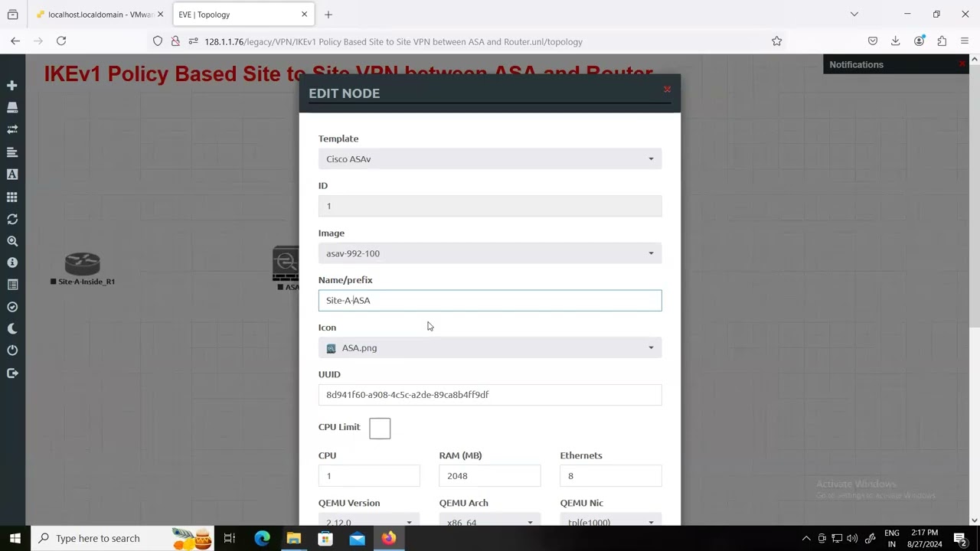Image resolution: width=980 pixels, height=551 pixels.
Task: Toggle the CPU Limit checkbox
Action: [380, 428]
